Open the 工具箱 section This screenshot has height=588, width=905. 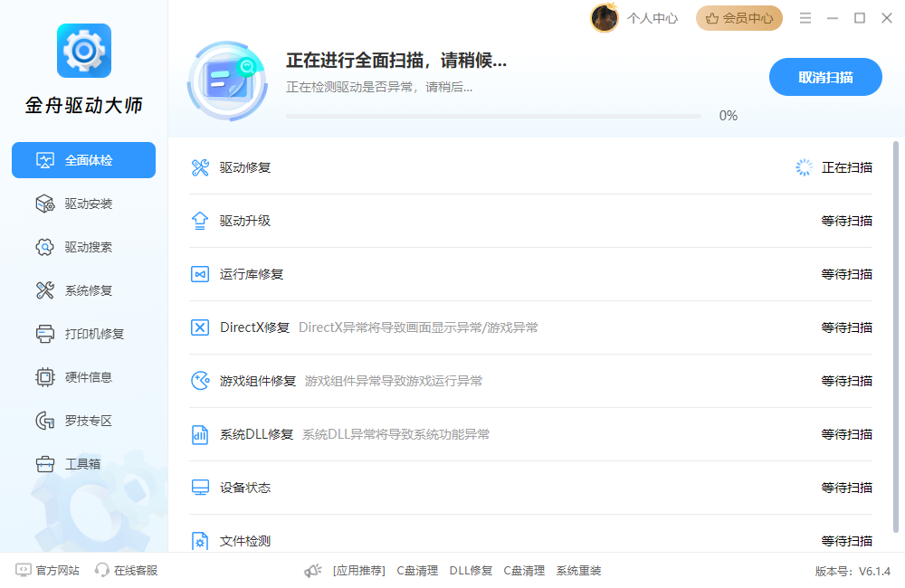[x=83, y=464]
